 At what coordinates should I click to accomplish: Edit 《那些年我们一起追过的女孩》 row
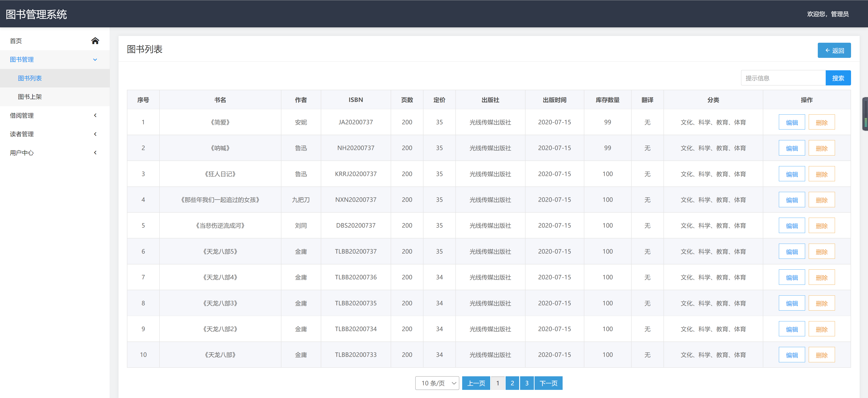pyautogui.click(x=792, y=200)
